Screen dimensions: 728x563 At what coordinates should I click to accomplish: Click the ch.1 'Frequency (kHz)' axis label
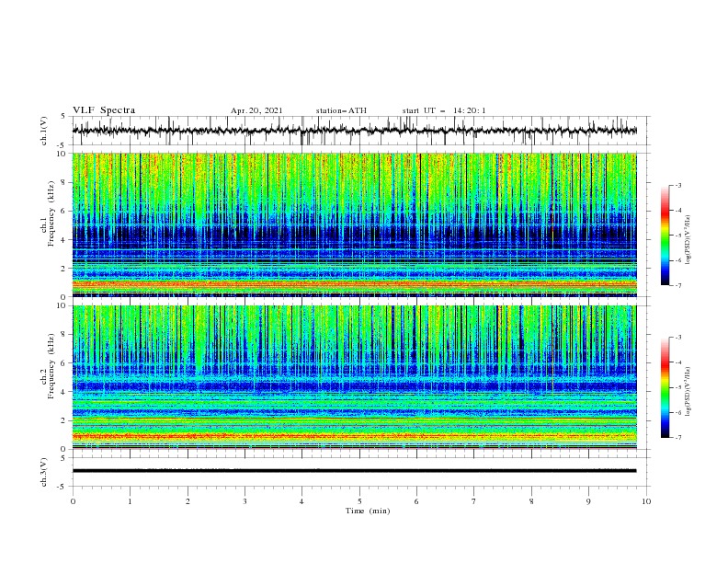tap(51, 212)
